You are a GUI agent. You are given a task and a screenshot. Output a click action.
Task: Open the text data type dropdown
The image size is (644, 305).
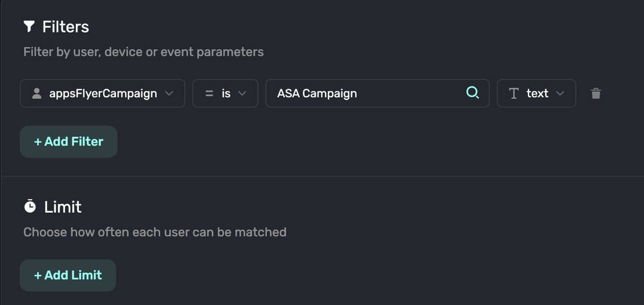pos(537,93)
